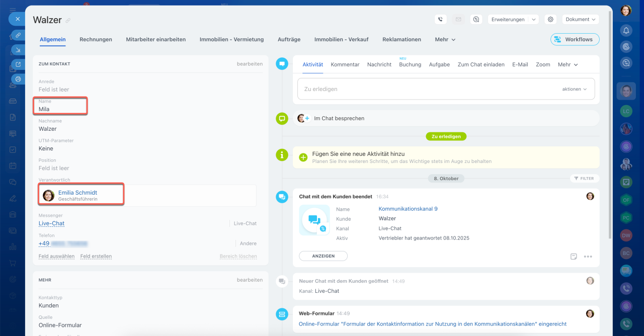Switch to the Rechnungen tab
This screenshot has height=336, width=644.
96,39
